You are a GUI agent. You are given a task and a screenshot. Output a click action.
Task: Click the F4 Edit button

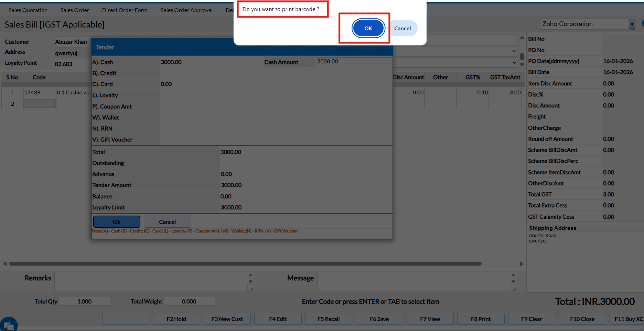click(x=278, y=319)
